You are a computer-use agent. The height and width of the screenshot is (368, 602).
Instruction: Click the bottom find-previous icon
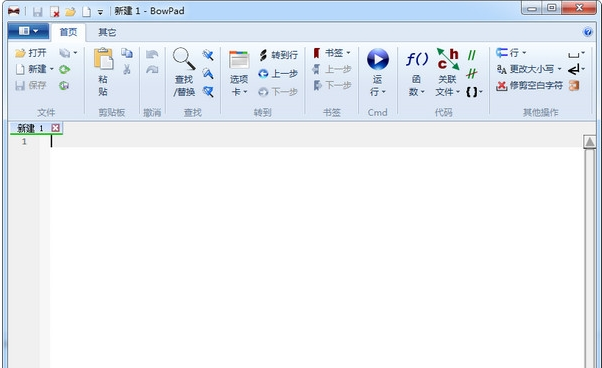208,91
